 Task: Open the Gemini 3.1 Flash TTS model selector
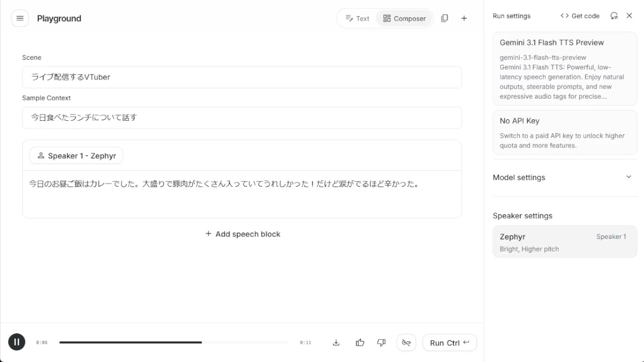point(565,69)
